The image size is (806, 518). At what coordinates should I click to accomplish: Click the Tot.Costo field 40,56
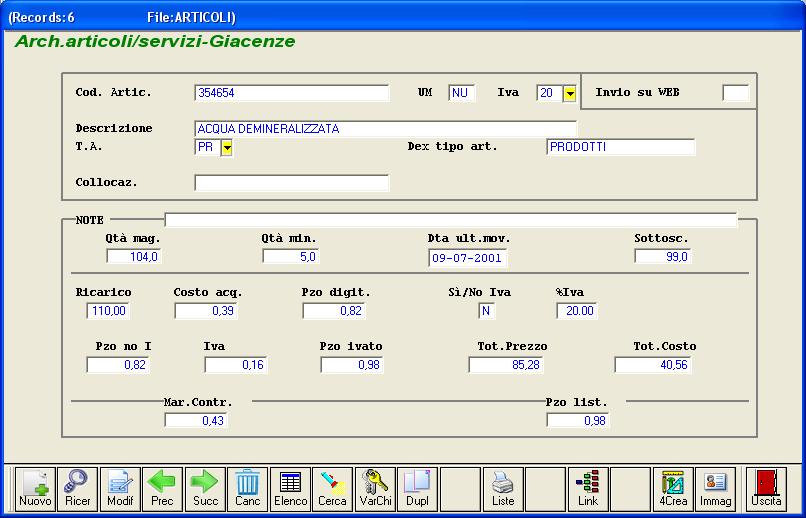pyautogui.click(x=653, y=365)
